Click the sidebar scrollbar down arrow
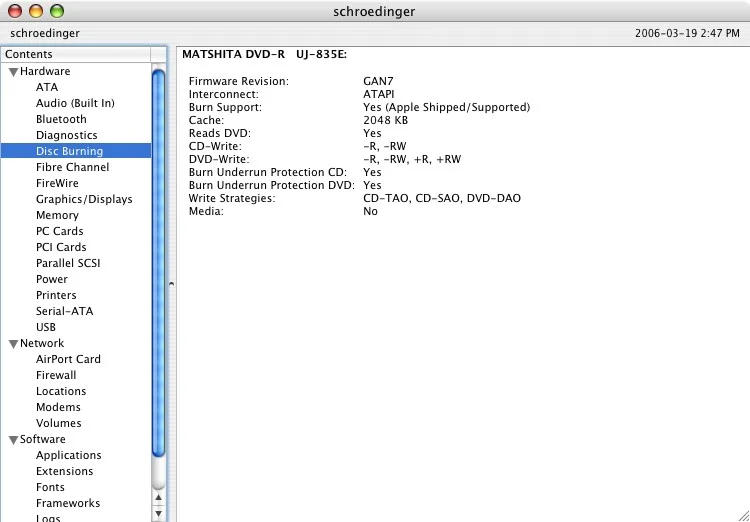Screen dimensions: 750x522 [x=158, y=512]
